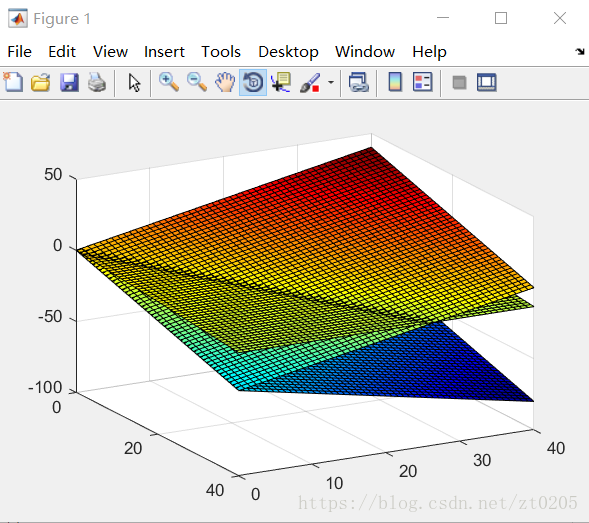The height and width of the screenshot is (523, 589).
Task: Toggle the Rotate 3D tool
Action: coord(253,82)
